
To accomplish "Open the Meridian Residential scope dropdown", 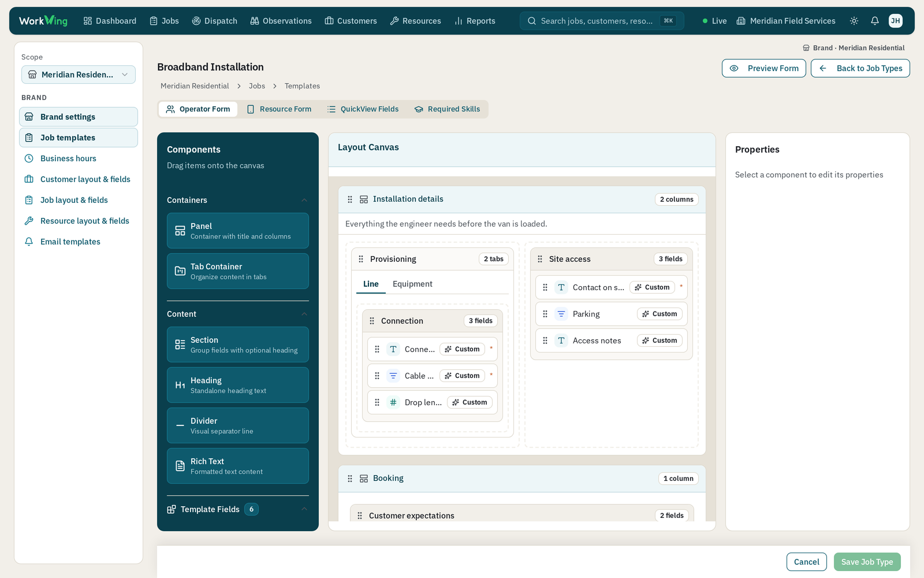I will (x=79, y=75).
